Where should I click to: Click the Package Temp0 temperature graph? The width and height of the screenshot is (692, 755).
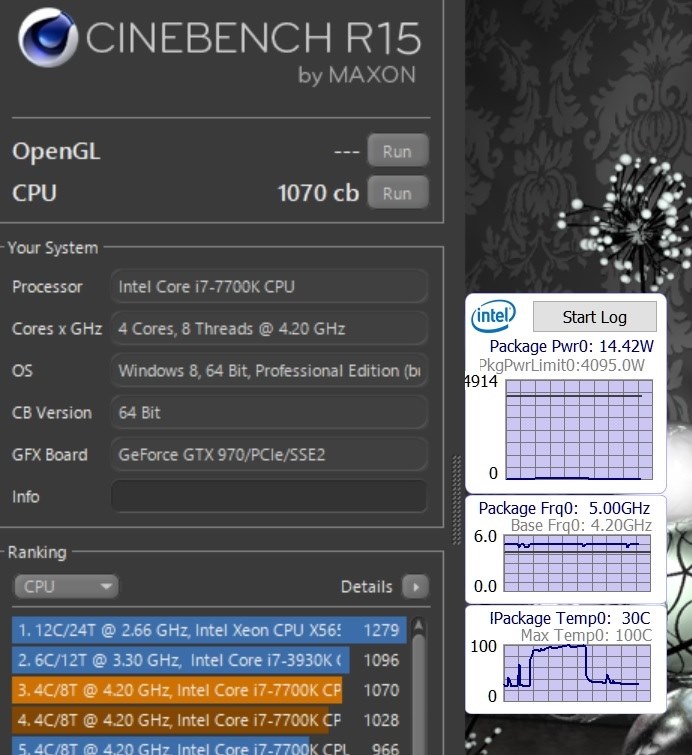[x=577, y=673]
